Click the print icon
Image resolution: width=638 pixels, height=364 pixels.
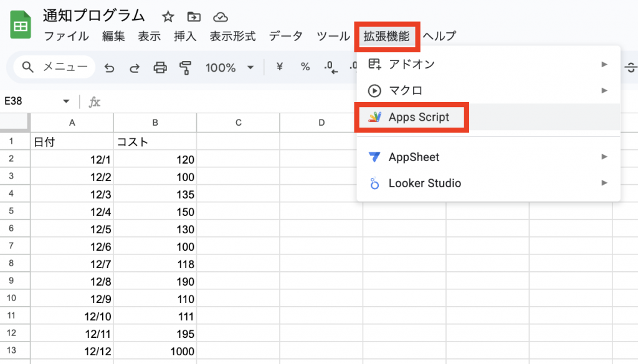[x=160, y=68]
